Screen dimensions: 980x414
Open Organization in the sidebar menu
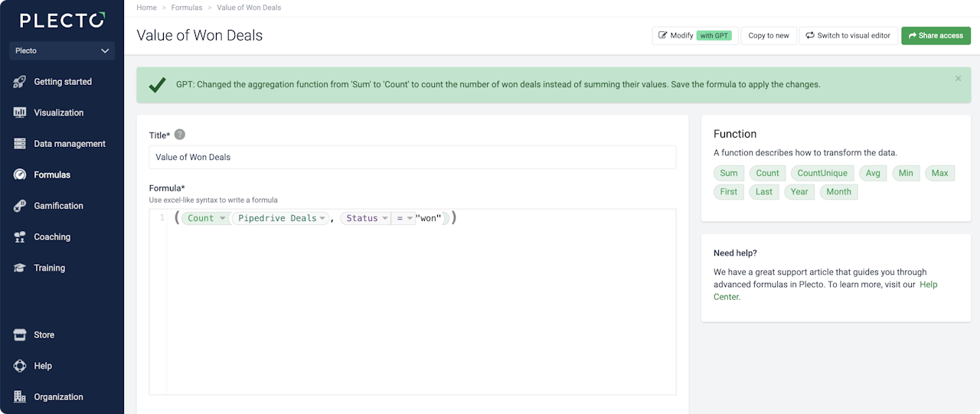58,397
